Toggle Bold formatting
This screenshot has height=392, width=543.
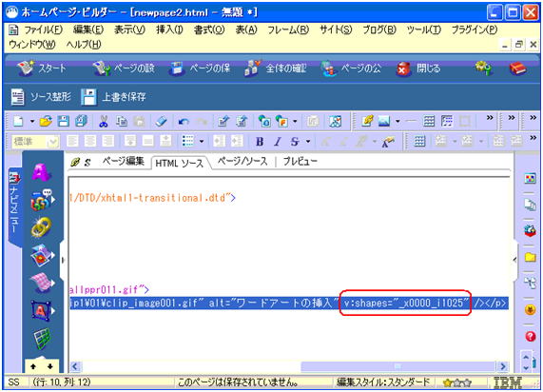[260, 142]
